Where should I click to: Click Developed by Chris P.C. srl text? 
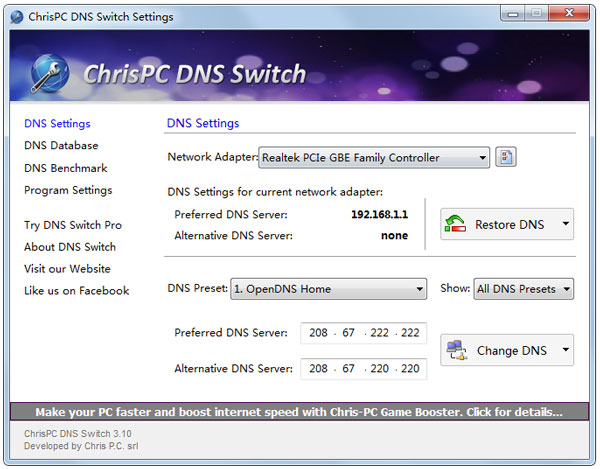click(x=81, y=446)
